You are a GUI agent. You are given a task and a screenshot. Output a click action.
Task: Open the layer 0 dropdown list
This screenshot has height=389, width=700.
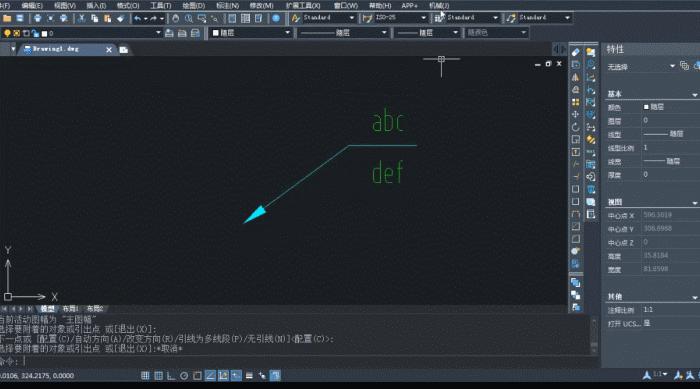click(158, 33)
